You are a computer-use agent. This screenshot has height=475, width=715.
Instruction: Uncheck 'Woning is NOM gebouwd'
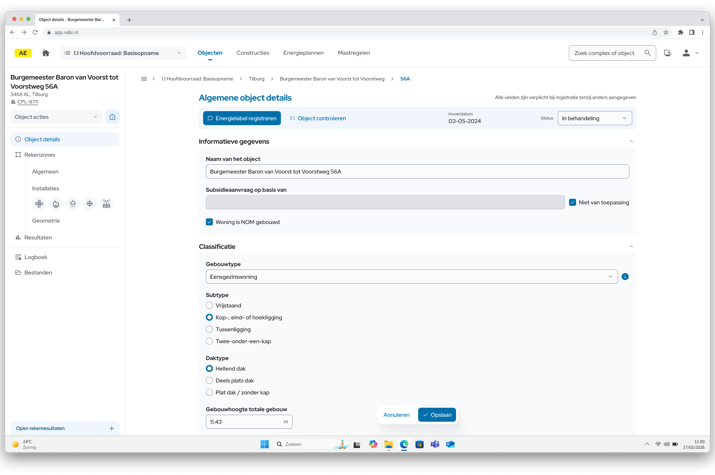(209, 222)
